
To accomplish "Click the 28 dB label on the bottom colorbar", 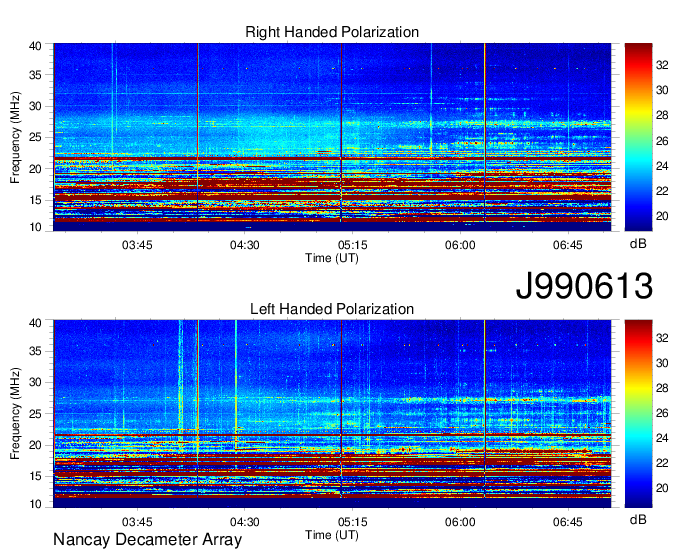I will [662, 388].
